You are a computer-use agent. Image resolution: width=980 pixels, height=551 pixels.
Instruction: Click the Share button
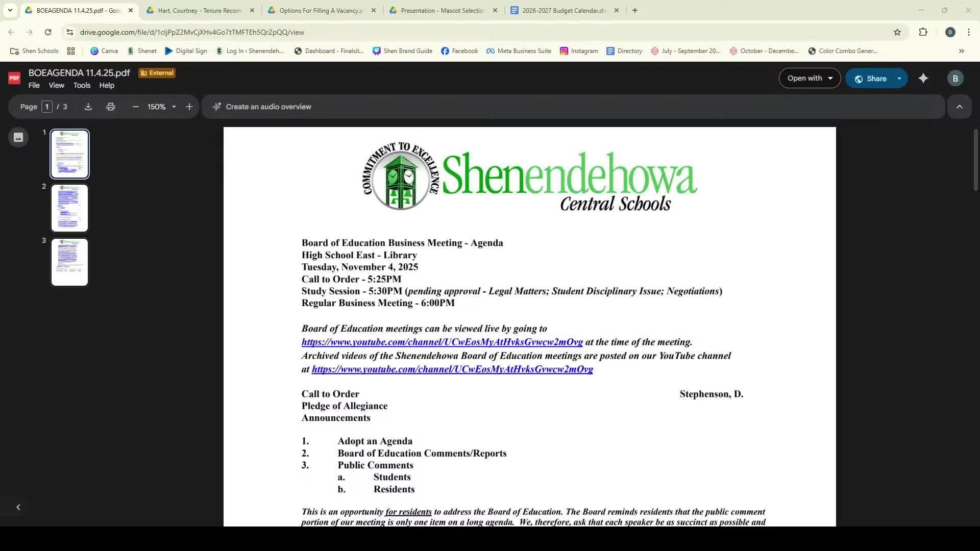point(873,78)
